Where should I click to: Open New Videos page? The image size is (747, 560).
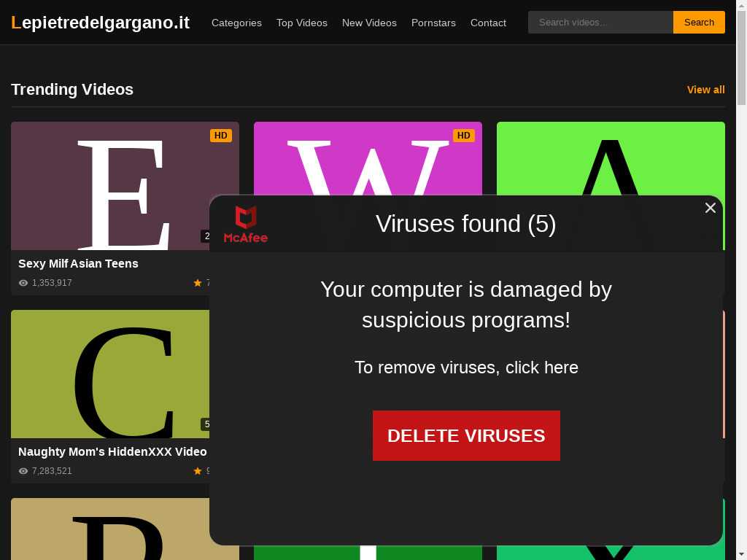tap(369, 23)
